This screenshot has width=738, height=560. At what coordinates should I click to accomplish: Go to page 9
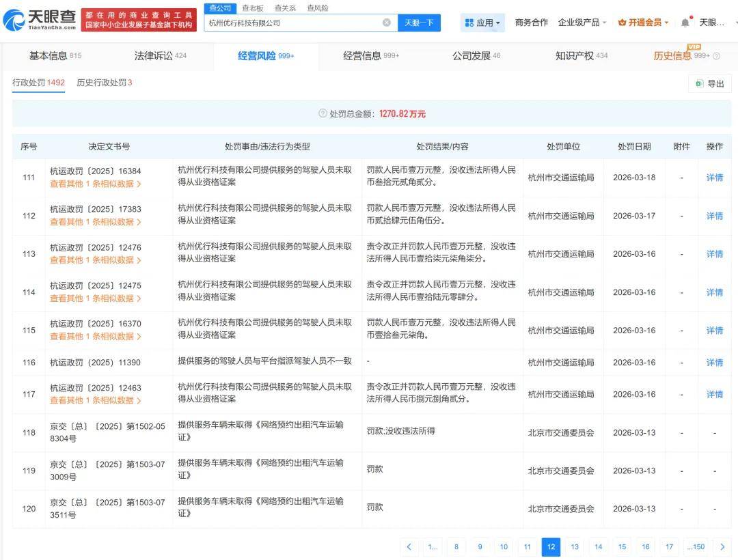[x=480, y=546]
